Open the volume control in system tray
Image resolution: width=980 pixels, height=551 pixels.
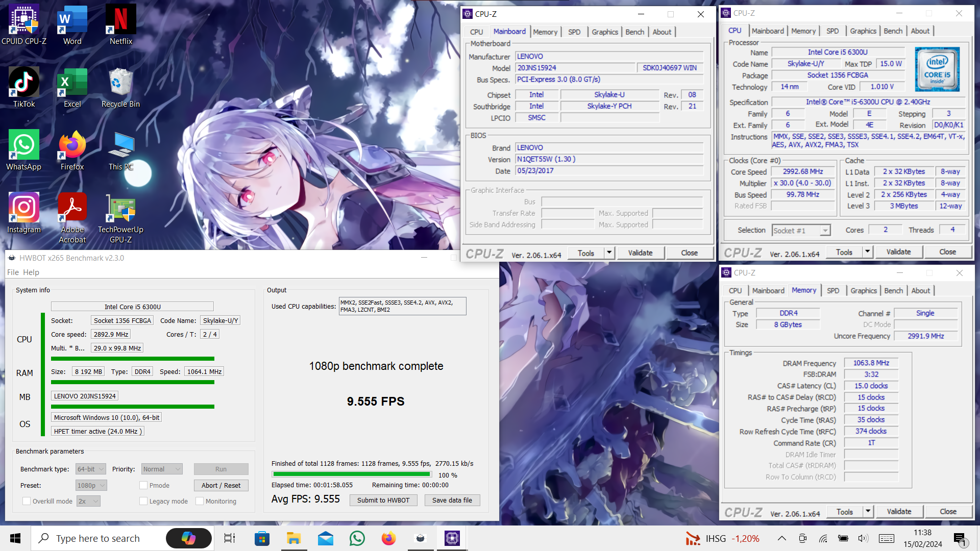pos(863,538)
